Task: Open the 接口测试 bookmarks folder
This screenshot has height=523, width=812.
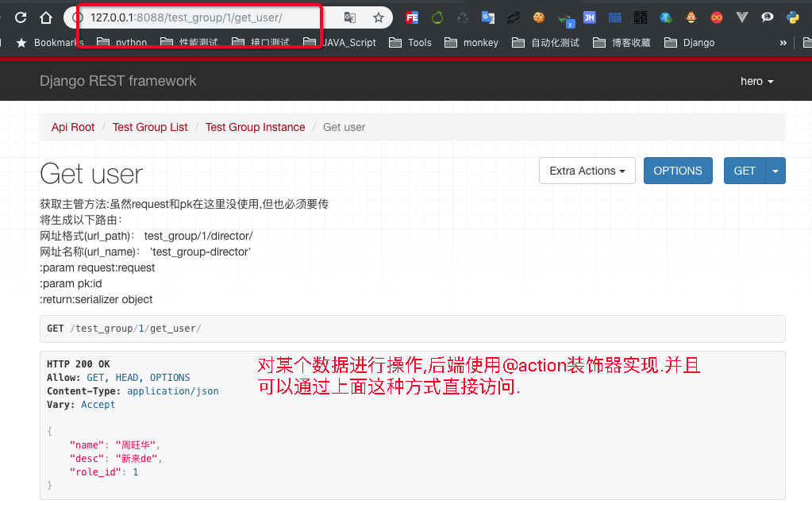Action: click(x=260, y=43)
